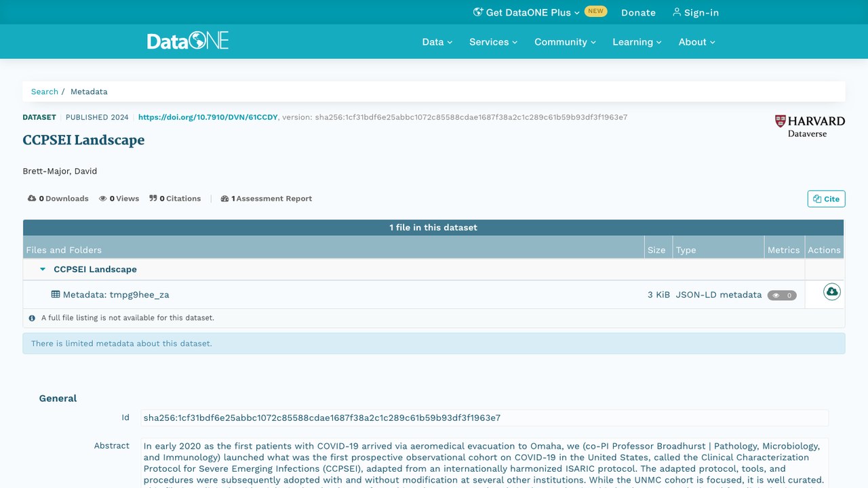Click the person icon beside Sign-in
The height and width of the screenshot is (488, 868).
pos(677,12)
